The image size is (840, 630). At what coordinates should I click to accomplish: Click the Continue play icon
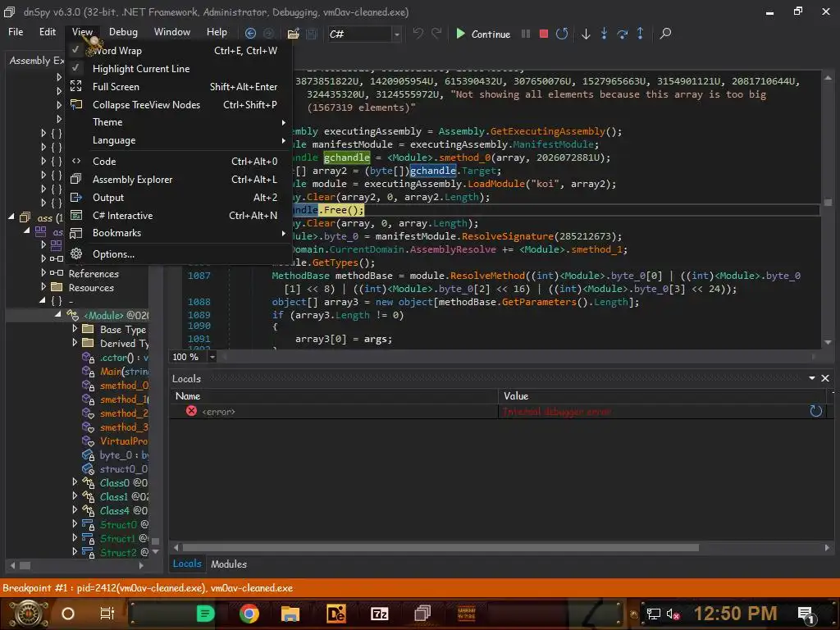(x=460, y=33)
